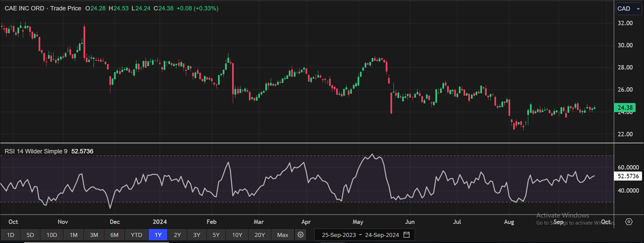Click the leftmost Oct label on the time axis

(13, 222)
